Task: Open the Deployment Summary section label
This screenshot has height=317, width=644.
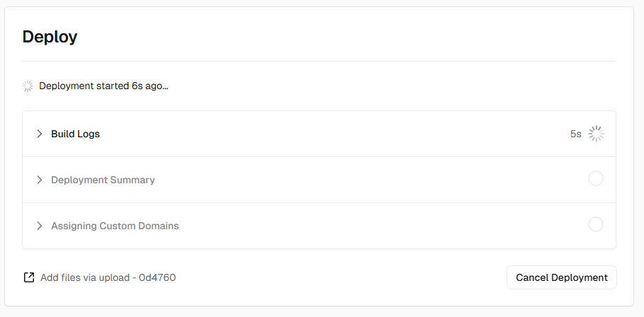Action: (x=103, y=180)
